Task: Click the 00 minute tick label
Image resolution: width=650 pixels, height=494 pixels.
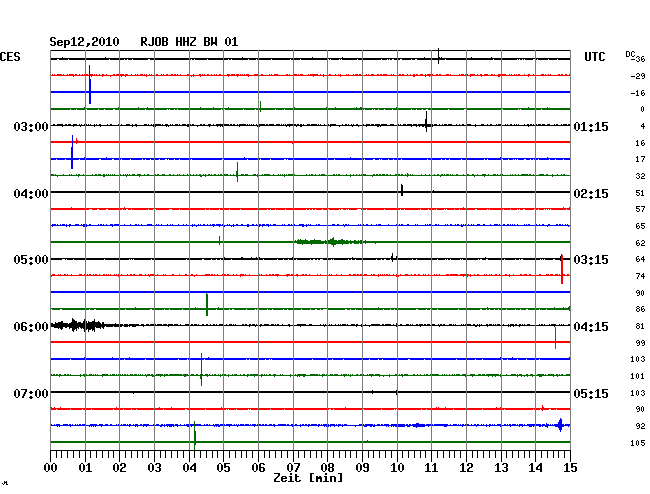Action: click(x=51, y=468)
